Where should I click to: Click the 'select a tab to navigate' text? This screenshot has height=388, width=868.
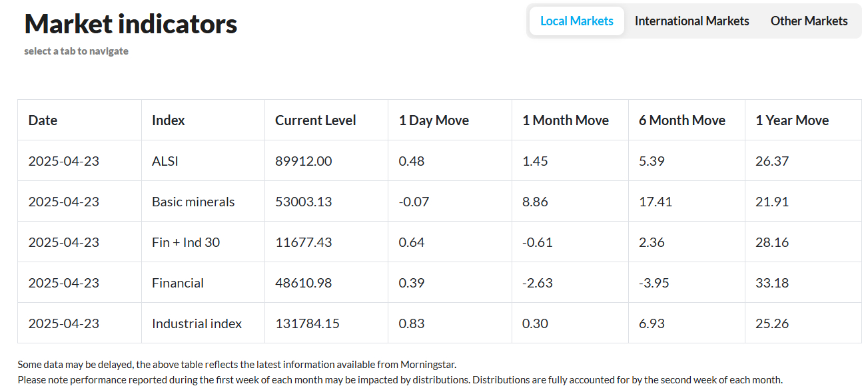[76, 51]
